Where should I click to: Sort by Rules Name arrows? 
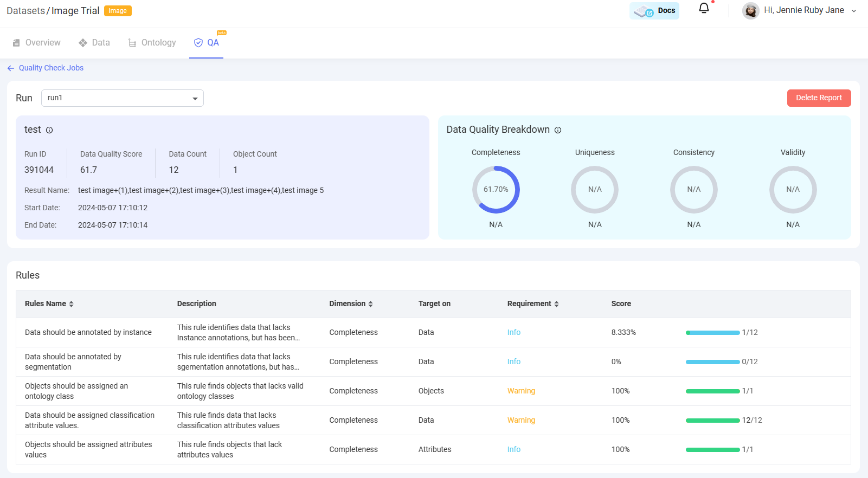tap(71, 304)
